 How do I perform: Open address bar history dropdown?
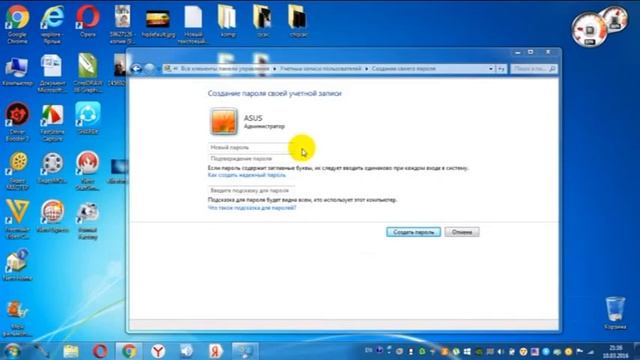491,69
